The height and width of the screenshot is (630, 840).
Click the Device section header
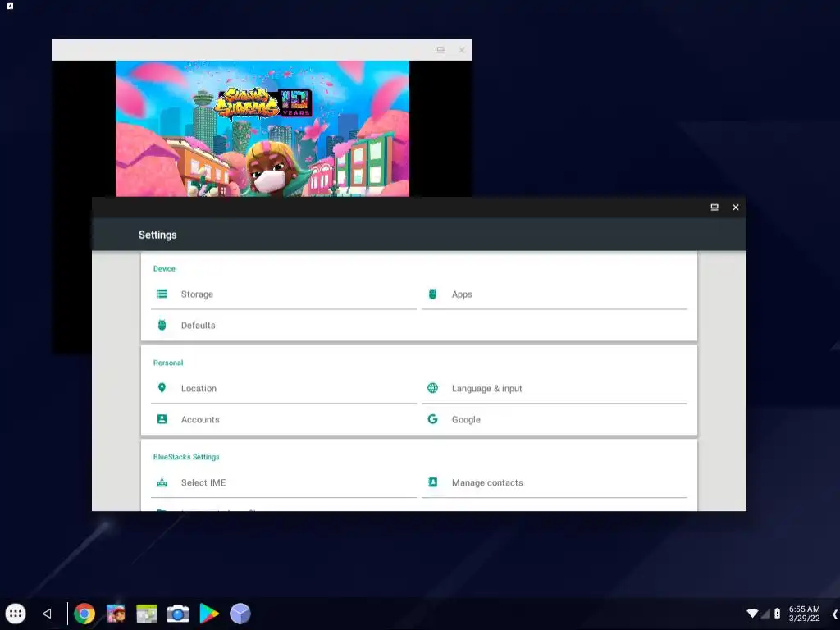(x=164, y=268)
